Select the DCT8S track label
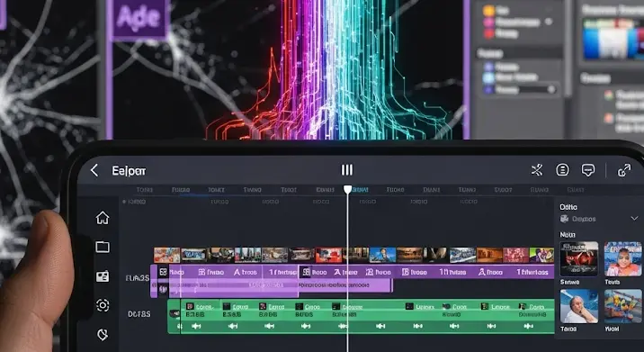The image size is (644, 352). pyautogui.click(x=139, y=314)
